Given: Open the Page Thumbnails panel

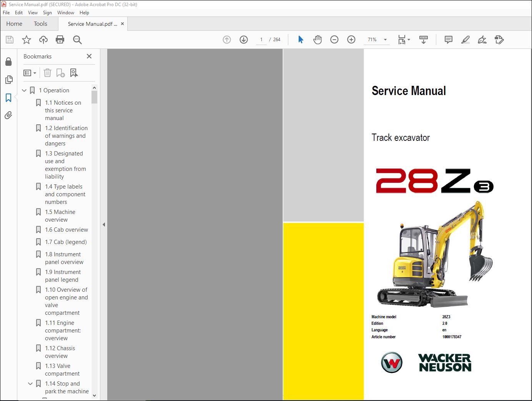Looking at the screenshot, I should click(8, 80).
